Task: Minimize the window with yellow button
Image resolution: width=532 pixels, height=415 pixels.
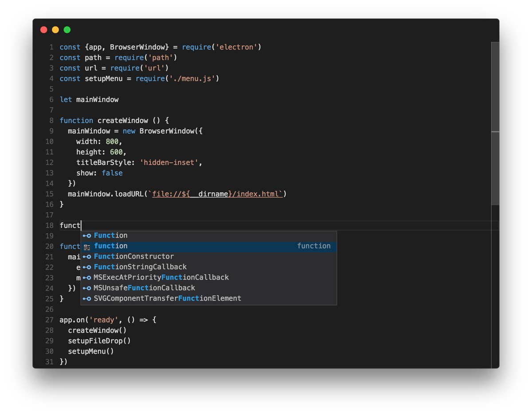Action: click(x=55, y=30)
